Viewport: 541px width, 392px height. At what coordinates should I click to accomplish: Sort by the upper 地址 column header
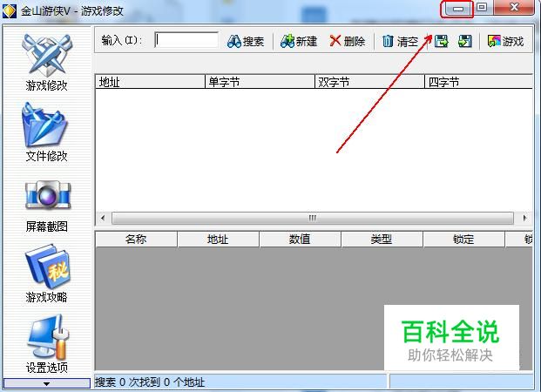pyautogui.click(x=150, y=82)
